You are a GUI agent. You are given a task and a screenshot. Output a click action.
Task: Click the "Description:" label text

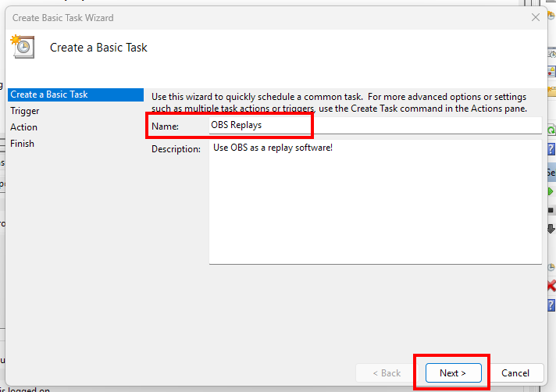click(x=176, y=149)
